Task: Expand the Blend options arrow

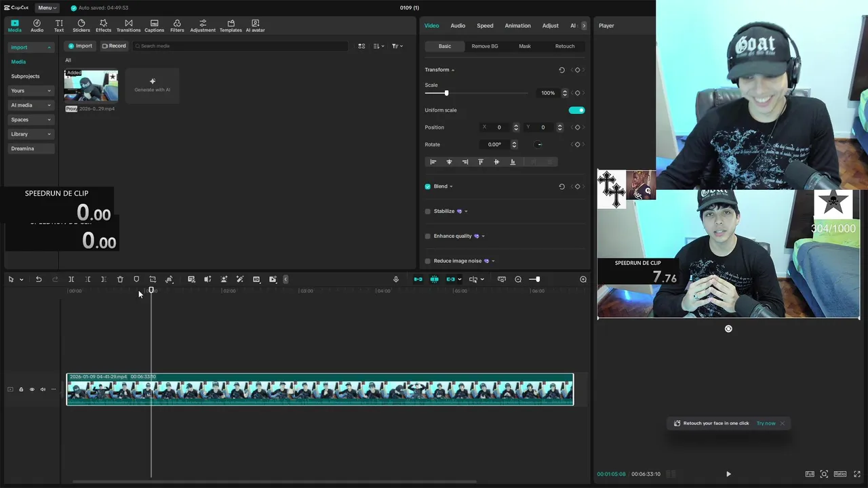Action: tap(451, 186)
